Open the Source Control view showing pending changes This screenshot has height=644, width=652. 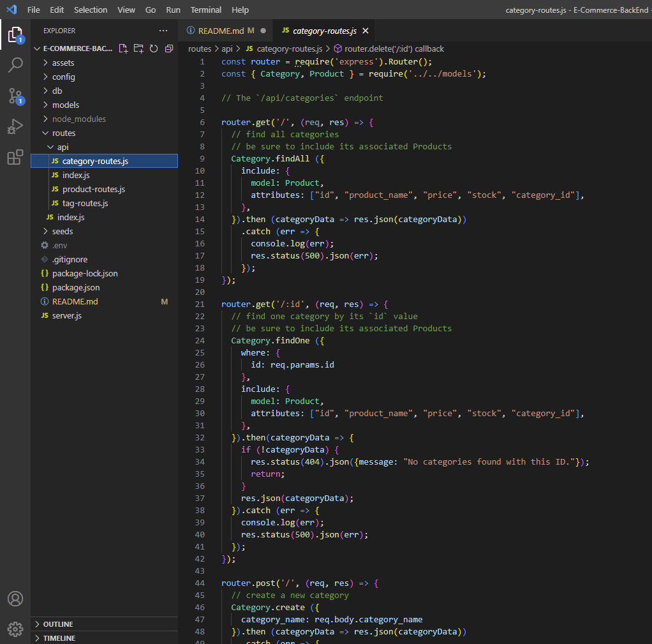(15, 96)
